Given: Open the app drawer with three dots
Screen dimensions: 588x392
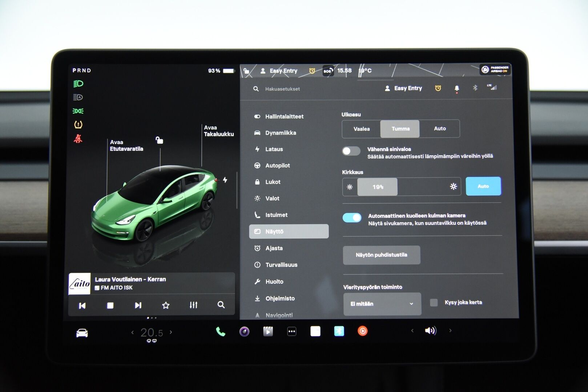Looking at the screenshot, I should (x=292, y=331).
